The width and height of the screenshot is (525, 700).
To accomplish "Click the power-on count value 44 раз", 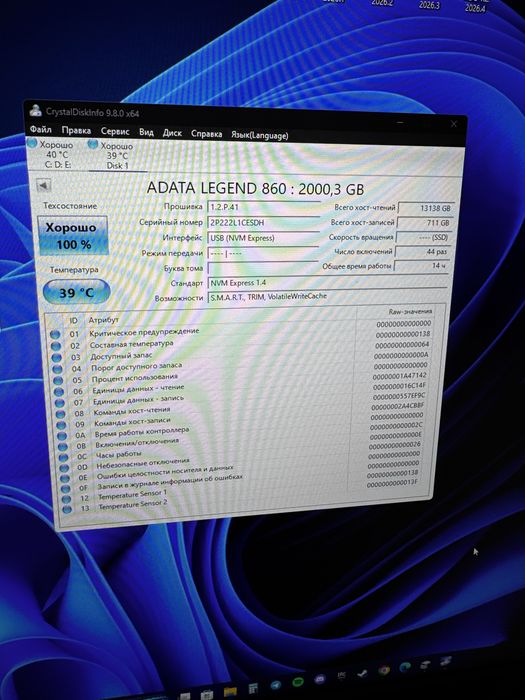I will click(422, 252).
